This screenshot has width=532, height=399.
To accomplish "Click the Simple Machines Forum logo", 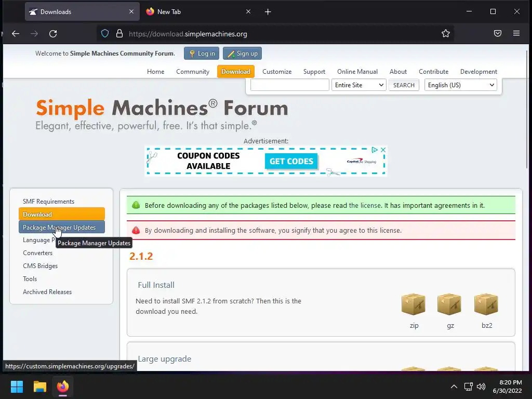I will (162, 115).
